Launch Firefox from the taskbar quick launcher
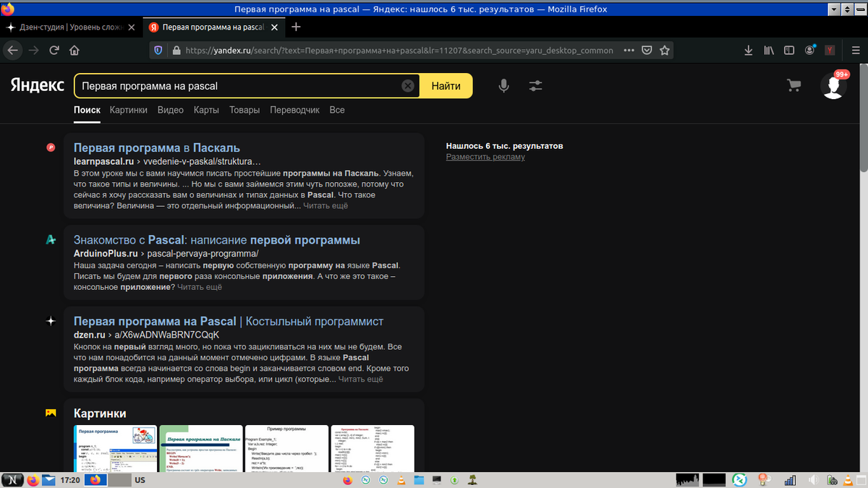 pos(33,480)
